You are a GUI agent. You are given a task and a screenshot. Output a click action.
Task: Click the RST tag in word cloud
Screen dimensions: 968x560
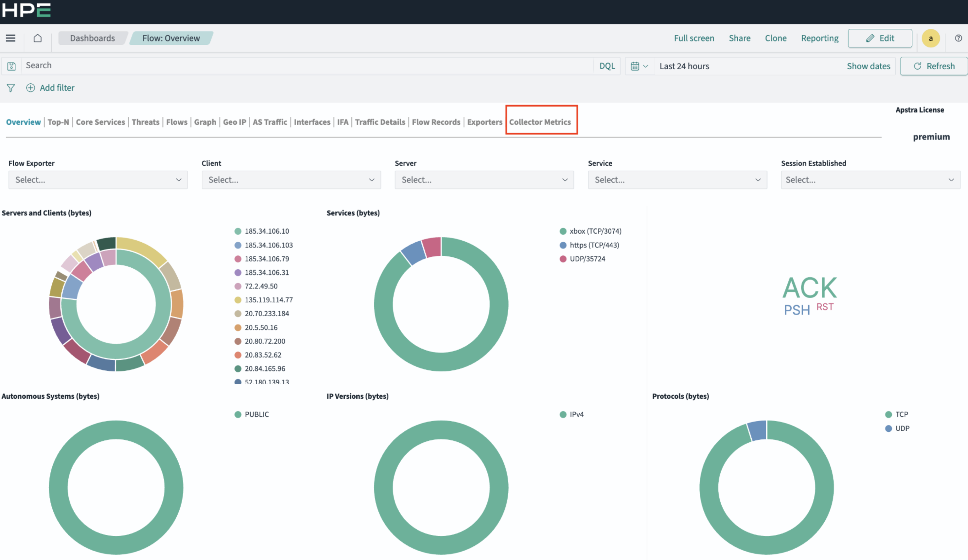tap(825, 307)
